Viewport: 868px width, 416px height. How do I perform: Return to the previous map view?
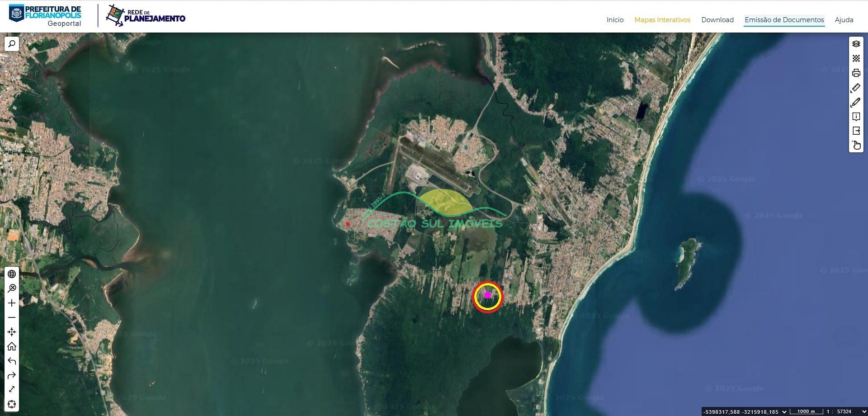[12, 361]
